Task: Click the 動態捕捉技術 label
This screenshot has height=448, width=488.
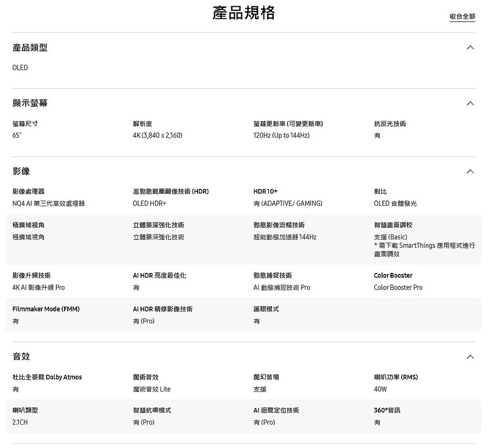Action: (x=273, y=275)
